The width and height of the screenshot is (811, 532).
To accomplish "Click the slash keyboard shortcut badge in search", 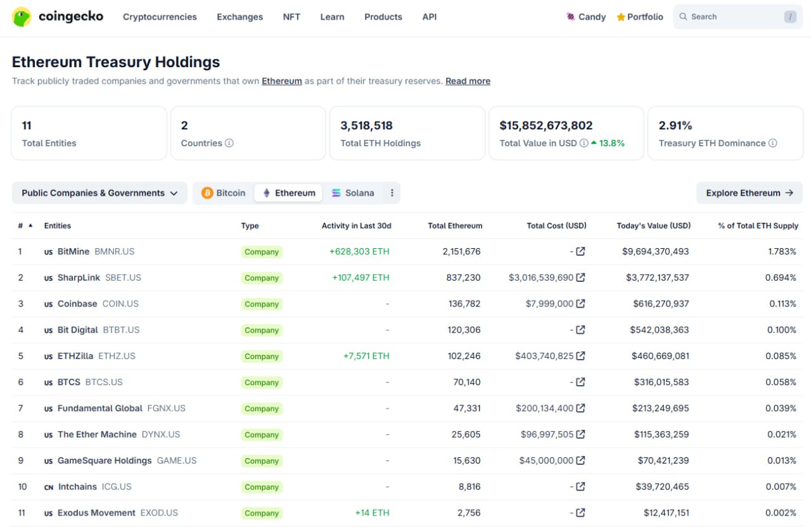I will [790, 17].
